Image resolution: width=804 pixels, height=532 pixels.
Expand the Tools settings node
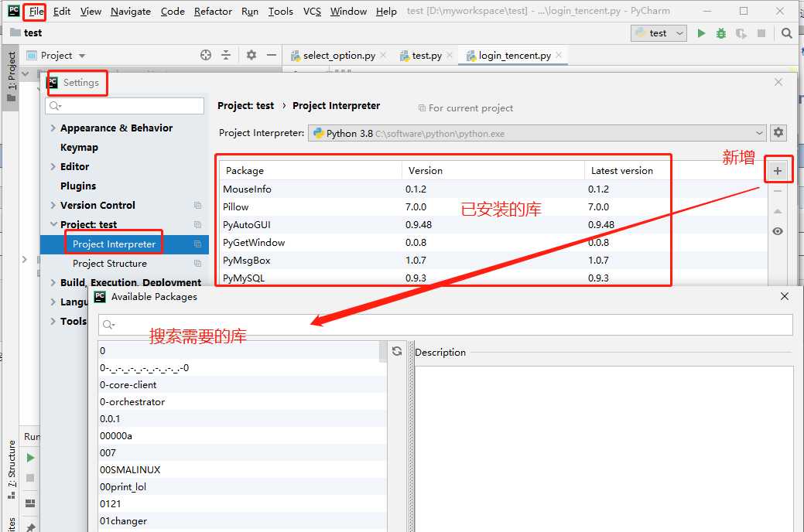pos(53,321)
